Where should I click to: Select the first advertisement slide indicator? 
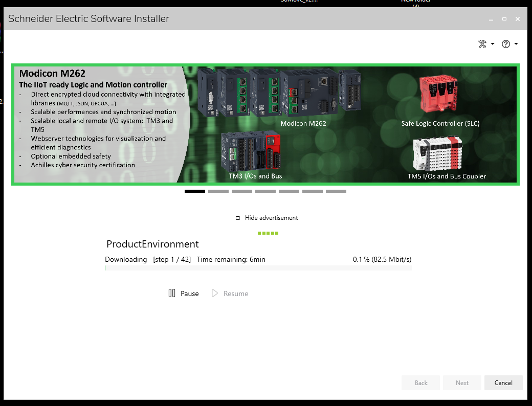click(195, 191)
